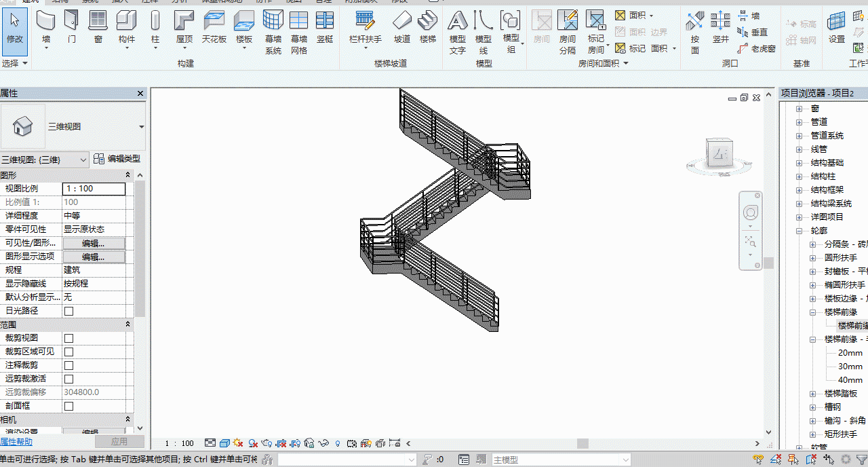The image size is (868, 467).
Task: Click the 编辑类型 edit type button
Action: (x=118, y=159)
